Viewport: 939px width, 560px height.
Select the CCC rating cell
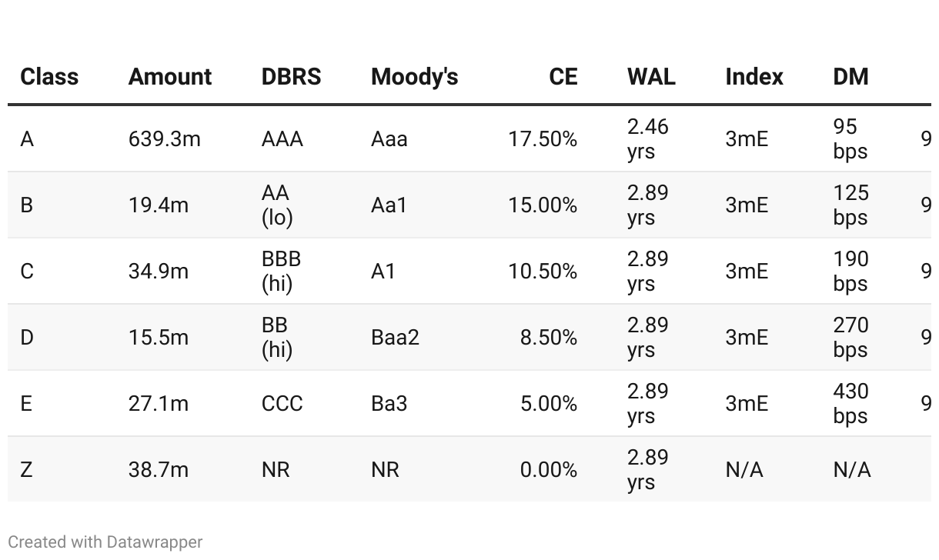click(x=282, y=404)
